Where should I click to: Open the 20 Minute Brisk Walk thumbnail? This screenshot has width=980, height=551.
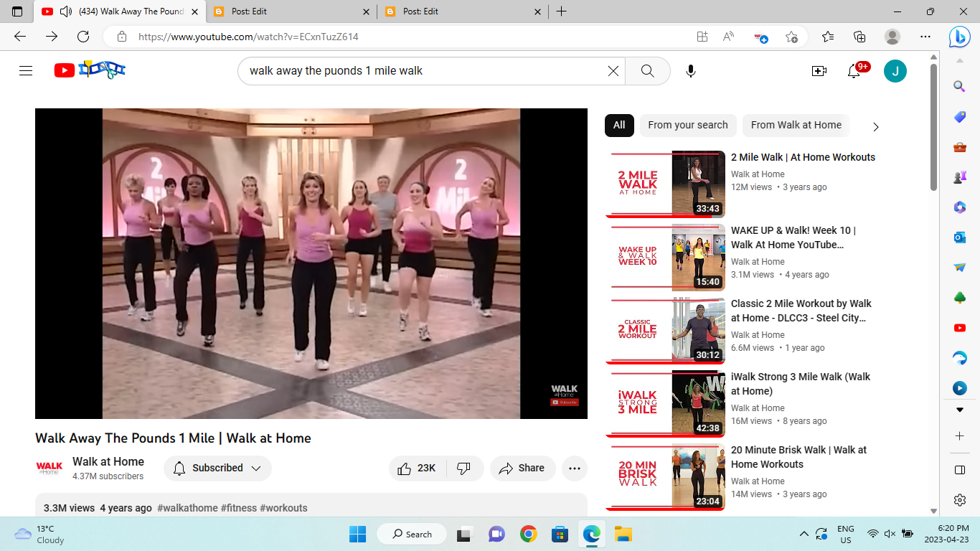coord(665,476)
